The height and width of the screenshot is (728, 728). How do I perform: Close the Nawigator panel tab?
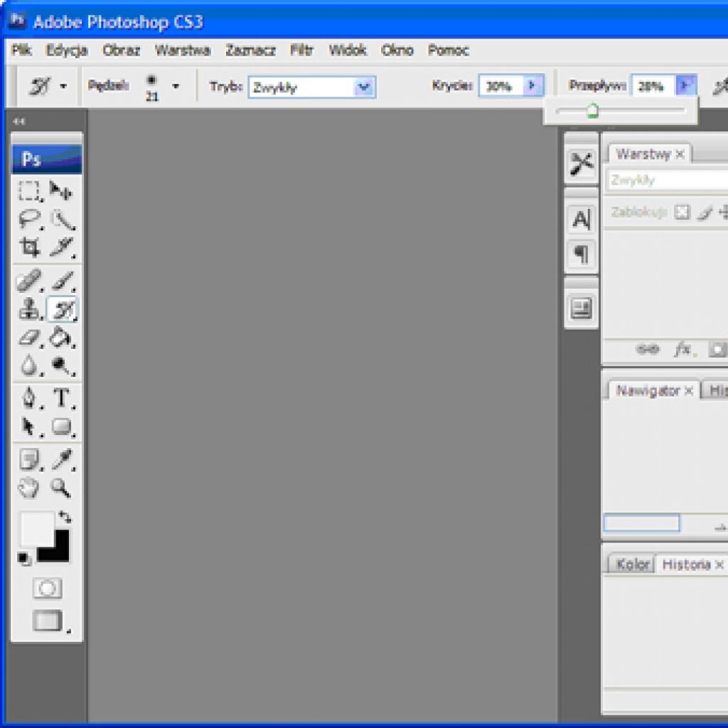689,392
